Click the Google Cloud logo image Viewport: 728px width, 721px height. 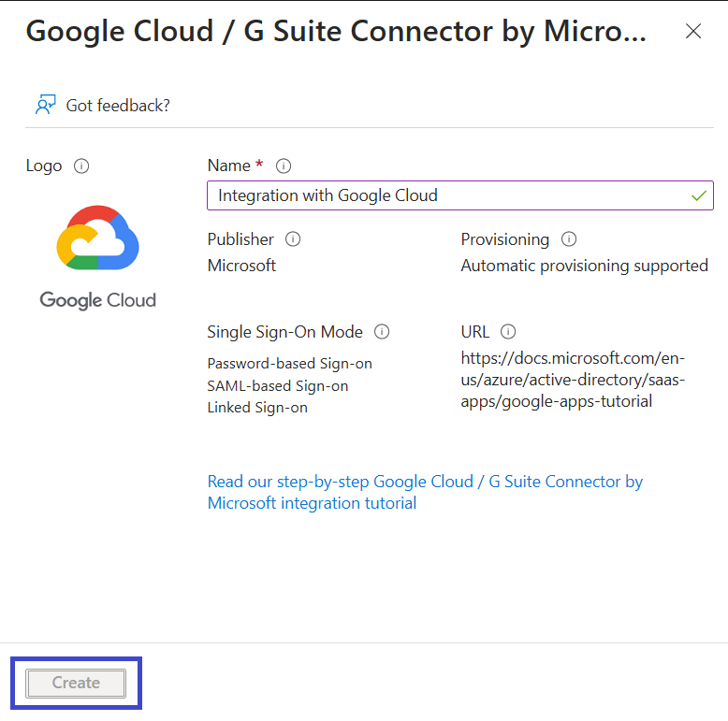pyautogui.click(x=97, y=257)
